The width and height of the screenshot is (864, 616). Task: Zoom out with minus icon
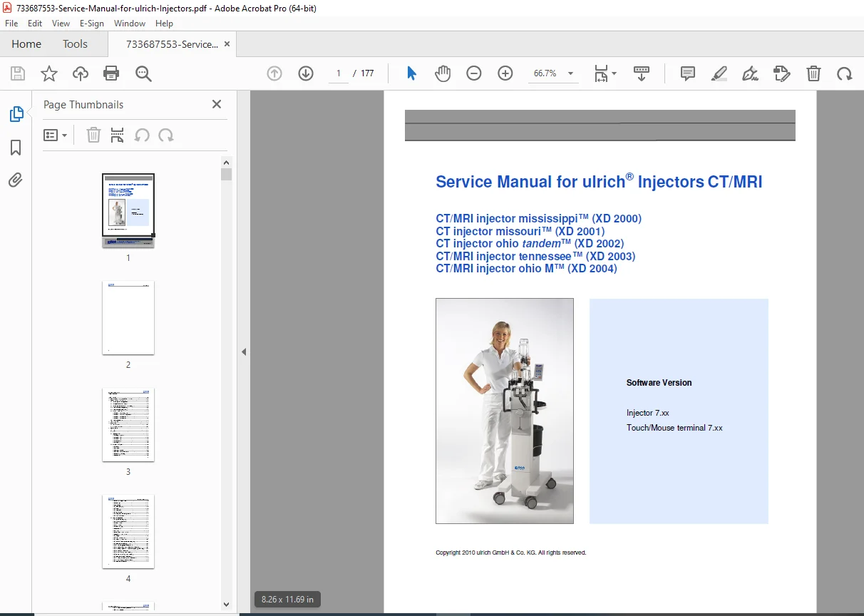[x=474, y=73]
